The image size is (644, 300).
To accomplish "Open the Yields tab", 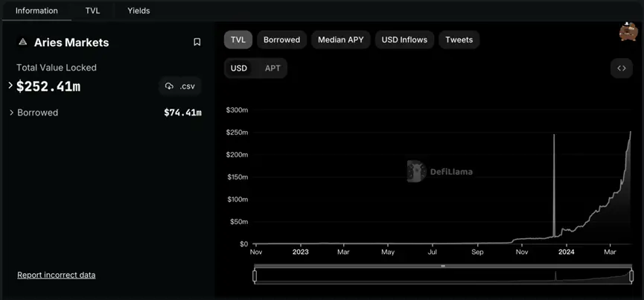I will point(138,10).
